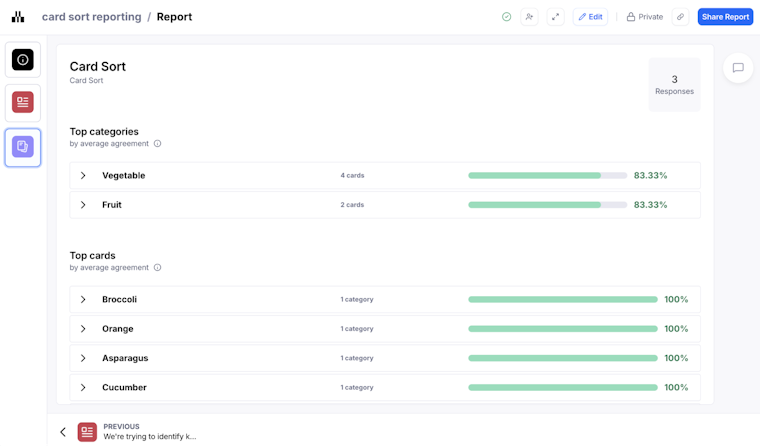Screen dimensions: 760x446
Task: Click the Vegetable 83.33% agreement bar
Action: 548,175
